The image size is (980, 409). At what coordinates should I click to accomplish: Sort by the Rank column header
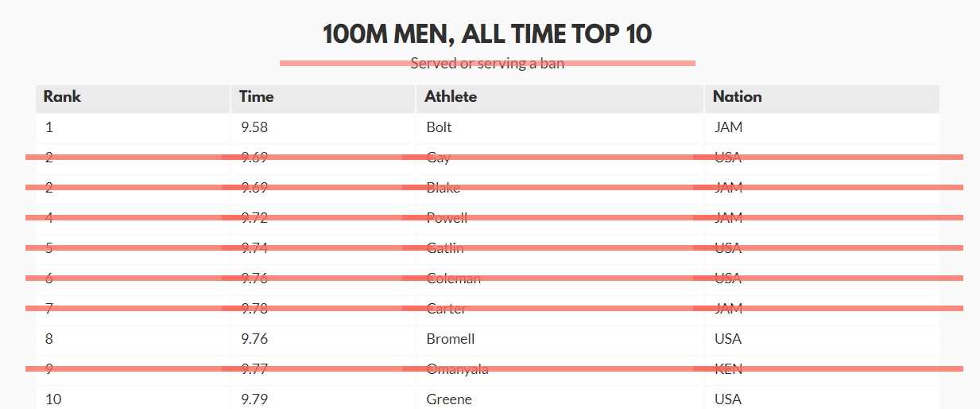(x=63, y=97)
